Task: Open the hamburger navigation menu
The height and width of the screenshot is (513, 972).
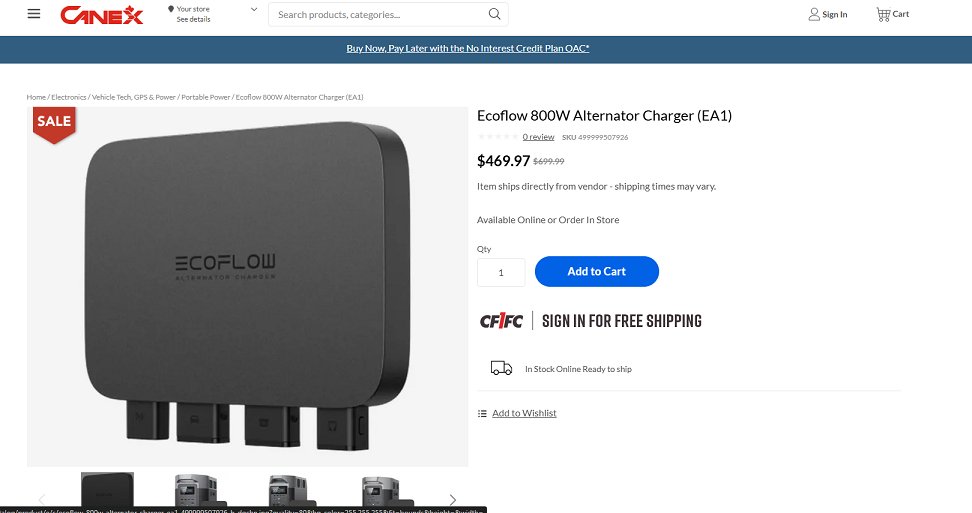Action: pos(33,14)
